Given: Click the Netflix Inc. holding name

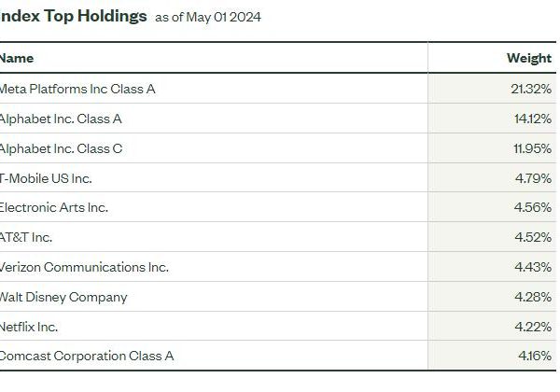Looking at the screenshot, I should click(x=29, y=327).
